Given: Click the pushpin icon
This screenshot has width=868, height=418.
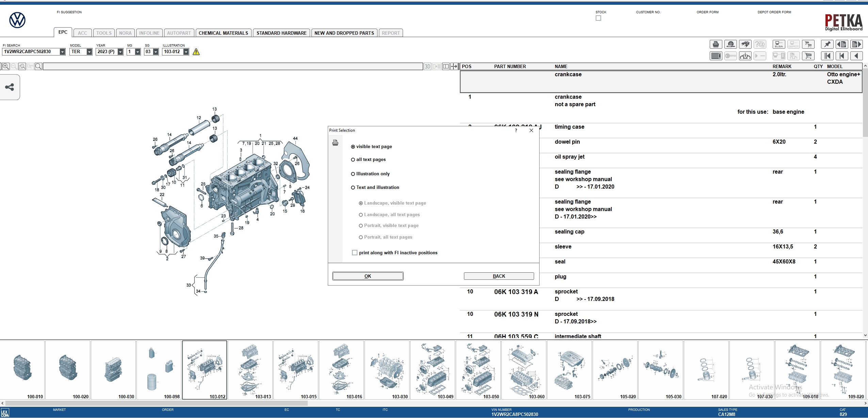Looking at the screenshot, I should [827, 44].
